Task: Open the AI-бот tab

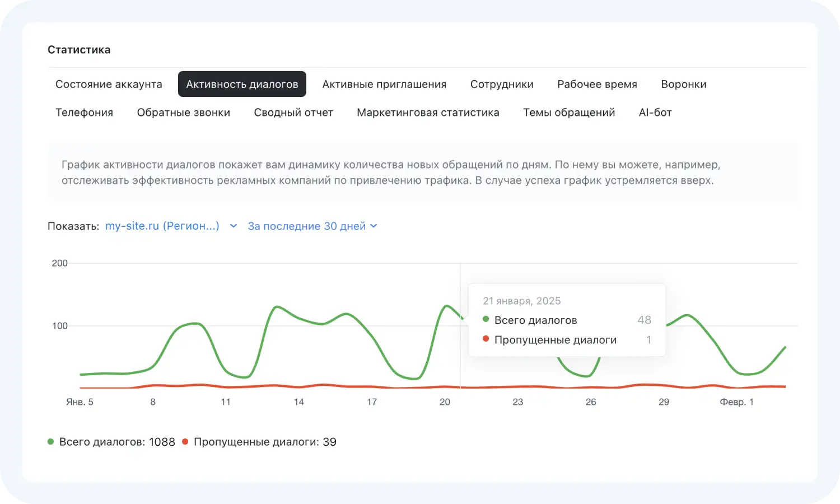Action: coord(655,113)
